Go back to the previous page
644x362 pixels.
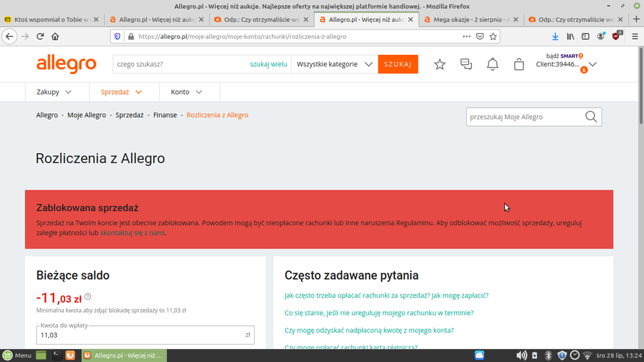pos(10,37)
